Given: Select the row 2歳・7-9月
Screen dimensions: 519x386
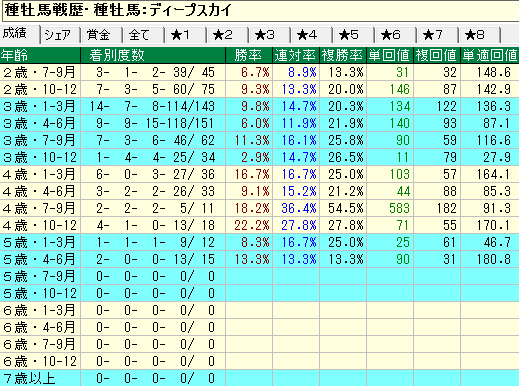Looking at the screenshot, I should (x=259, y=72).
